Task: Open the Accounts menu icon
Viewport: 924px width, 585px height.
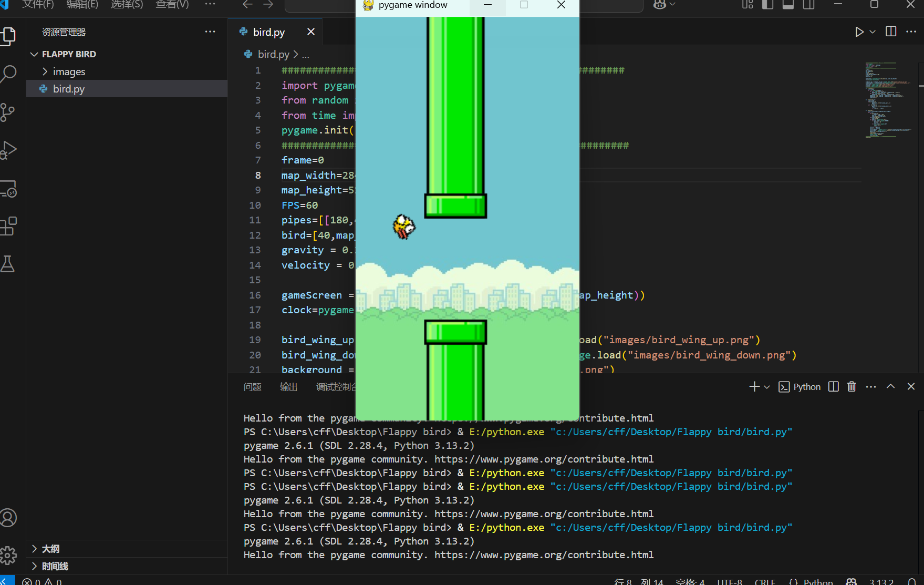Action: coord(8,518)
